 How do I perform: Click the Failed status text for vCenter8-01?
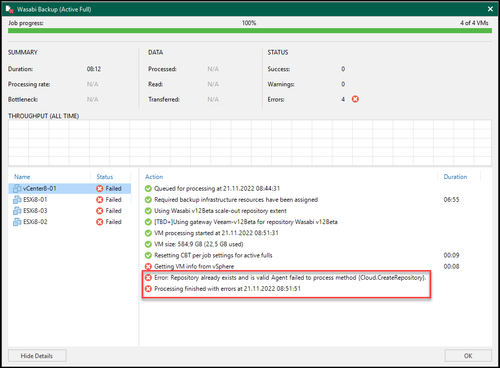(113, 189)
